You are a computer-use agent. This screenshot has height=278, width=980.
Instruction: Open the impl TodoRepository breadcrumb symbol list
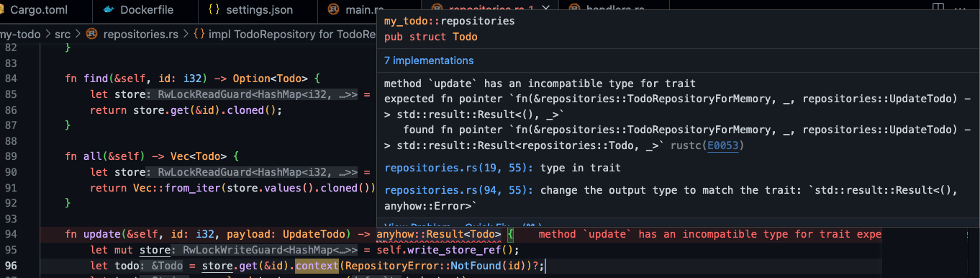point(293,34)
